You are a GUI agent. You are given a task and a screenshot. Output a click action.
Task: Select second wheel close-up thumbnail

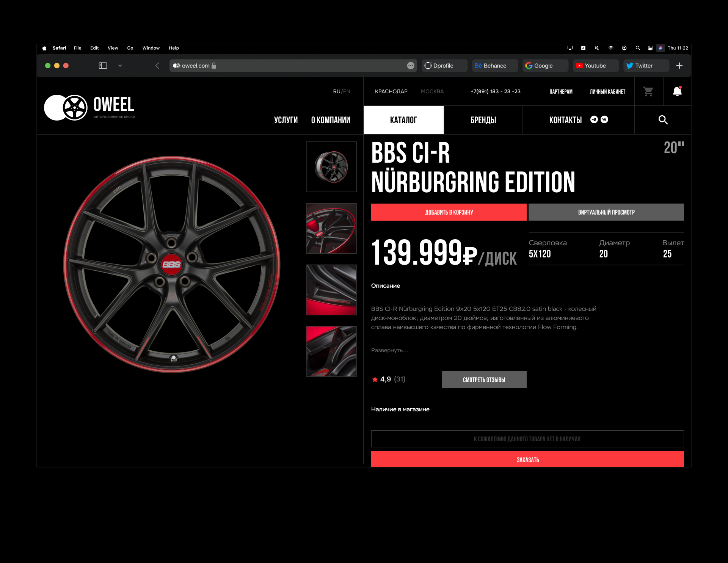[x=331, y=228]
